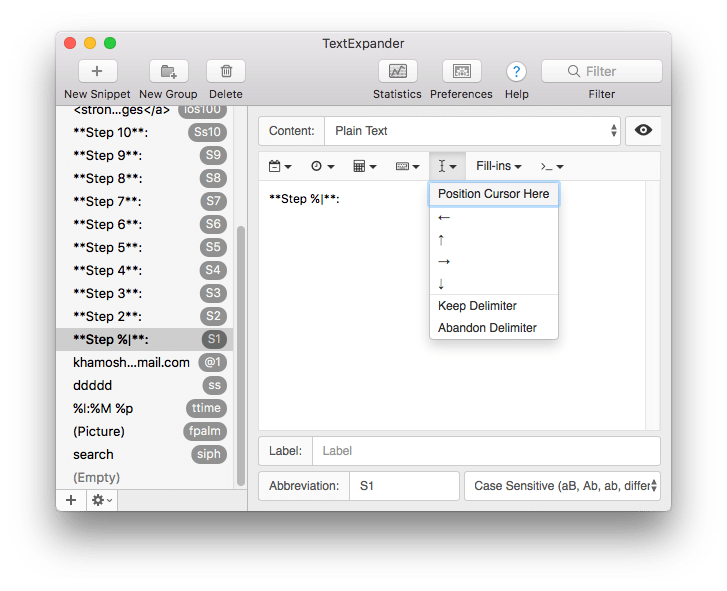Click the New Group folder icon
Viewport: 727px width, 591px height.
(168, 71)
